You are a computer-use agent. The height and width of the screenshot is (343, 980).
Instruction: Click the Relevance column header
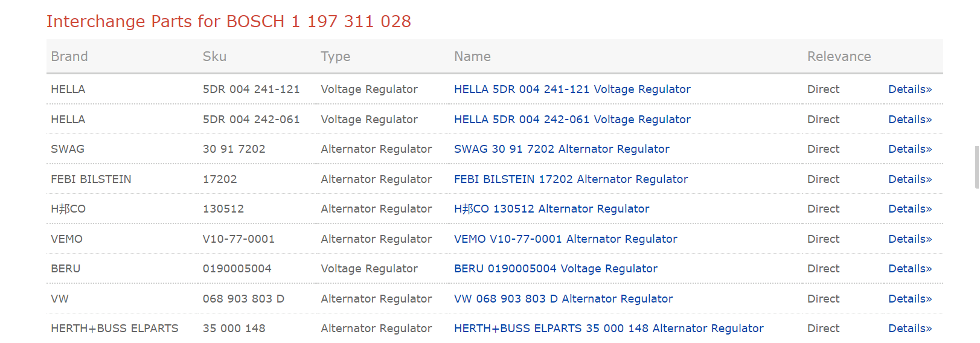[x=839, y=57]
